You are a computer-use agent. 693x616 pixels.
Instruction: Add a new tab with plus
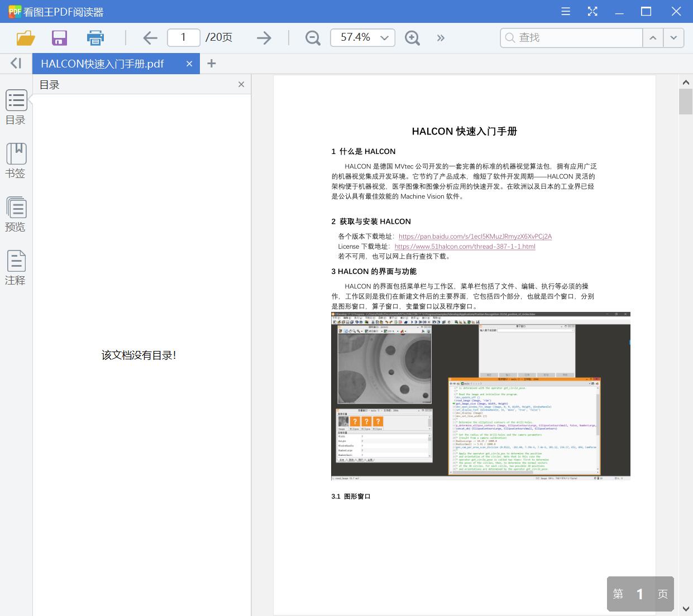pyautogui.click(x=211, y=64)
